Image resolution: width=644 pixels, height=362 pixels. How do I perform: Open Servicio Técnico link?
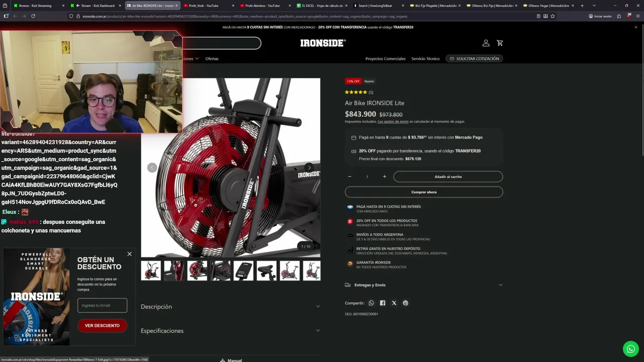(425, 59)
